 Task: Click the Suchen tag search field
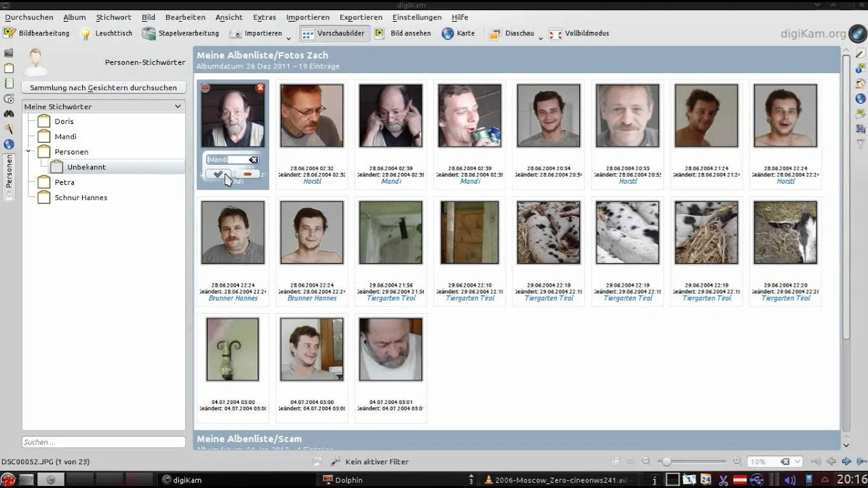104,442
